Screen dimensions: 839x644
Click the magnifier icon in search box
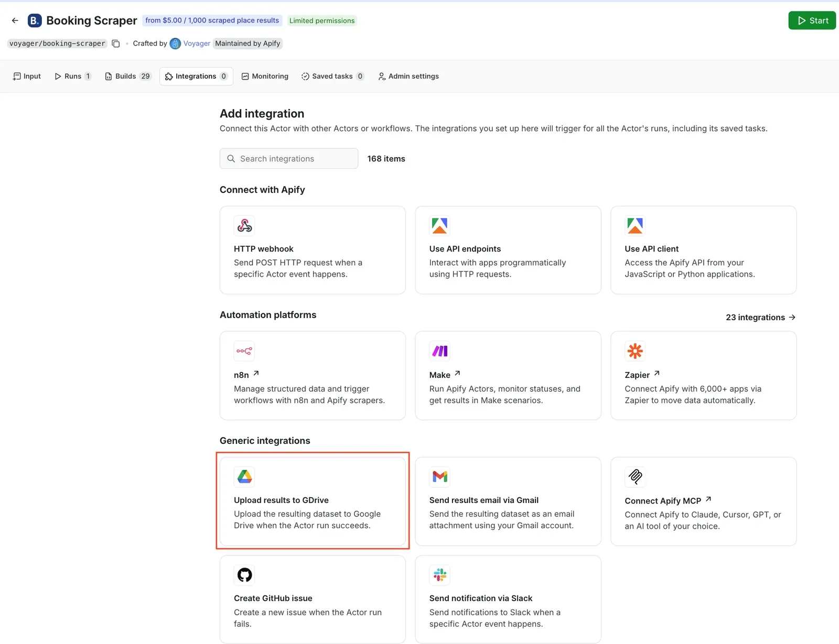point(231,159)
